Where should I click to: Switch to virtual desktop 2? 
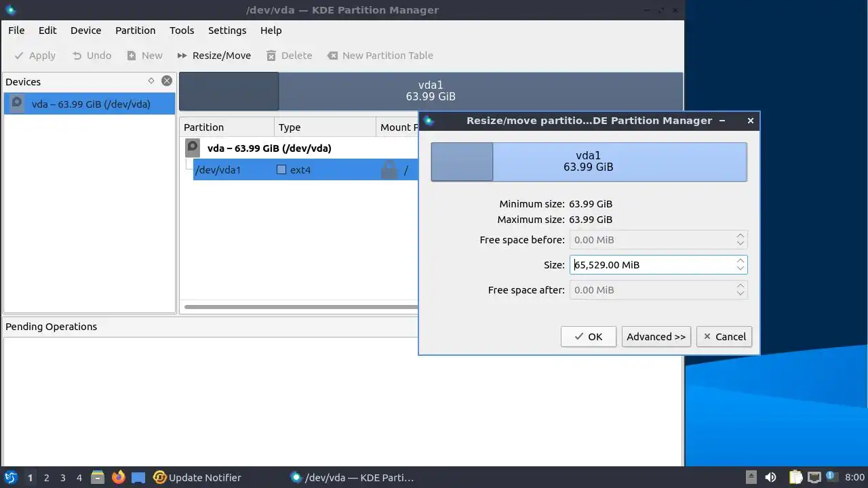(47, 478)
